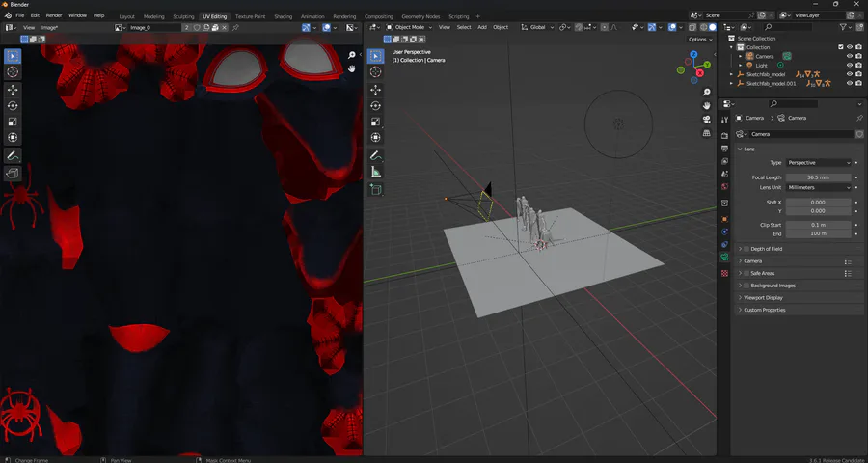868x463 pixels.
Task: Click the Z axis on the navigation gizmo
Action: click(x=694, y=55)
